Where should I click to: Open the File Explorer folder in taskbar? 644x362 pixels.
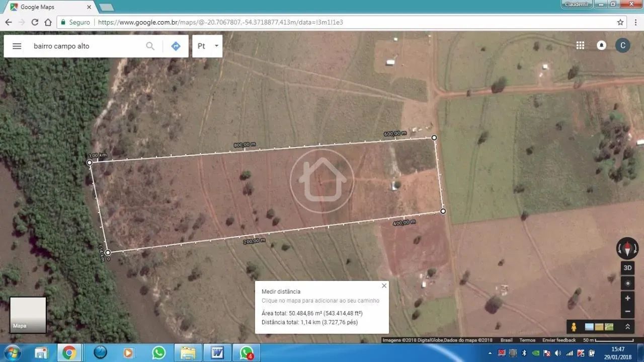[188, 353]
